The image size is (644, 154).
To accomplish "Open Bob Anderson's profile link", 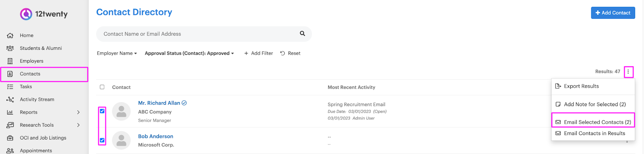I will tap(155, 136).
